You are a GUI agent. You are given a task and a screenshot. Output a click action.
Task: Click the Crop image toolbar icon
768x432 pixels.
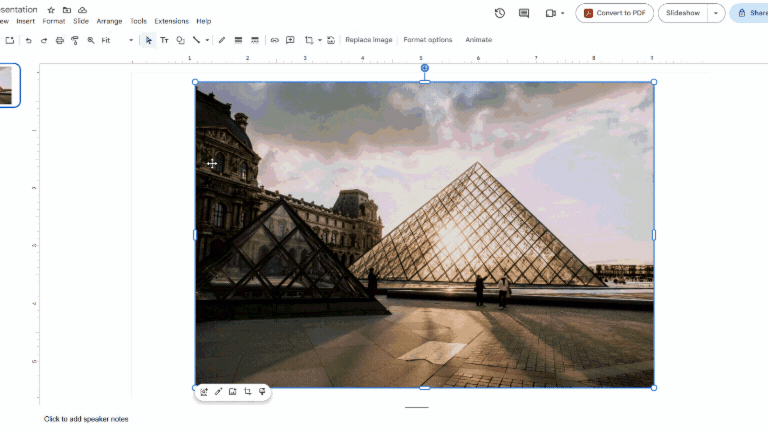[309, 40]
